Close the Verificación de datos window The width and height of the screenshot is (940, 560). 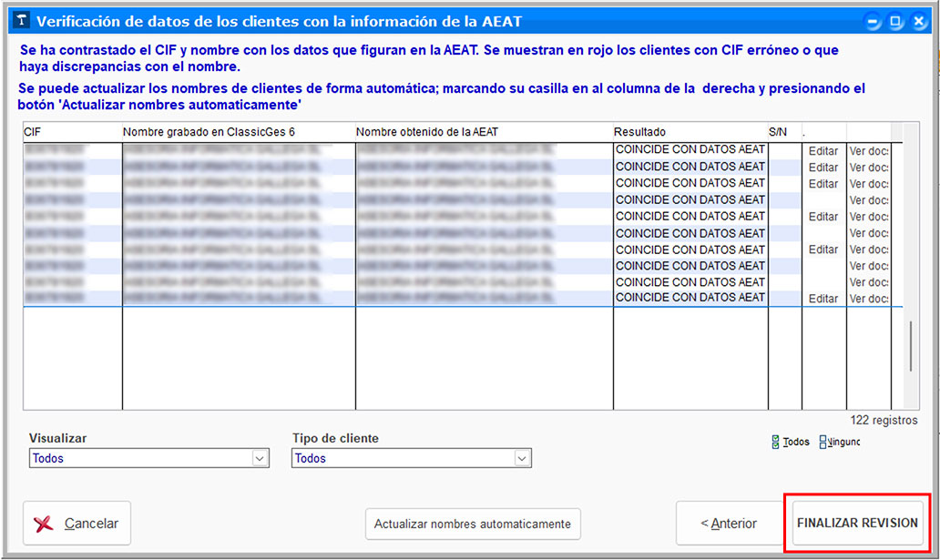(x=917, y=21)
